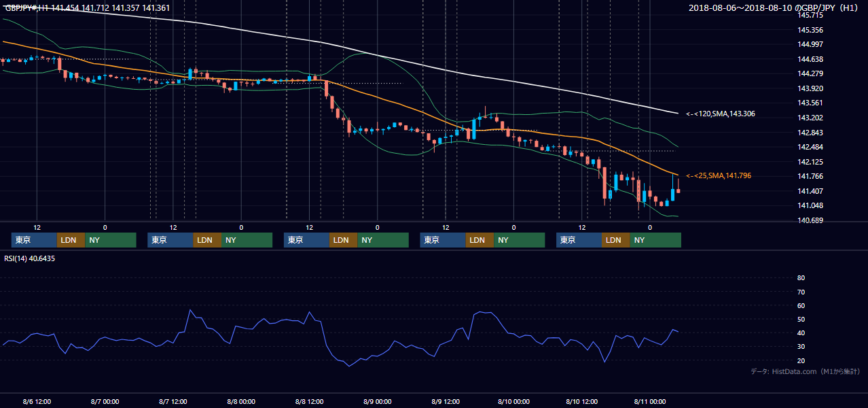
Task: Click the RSI level 60 label
Action: 801,305
